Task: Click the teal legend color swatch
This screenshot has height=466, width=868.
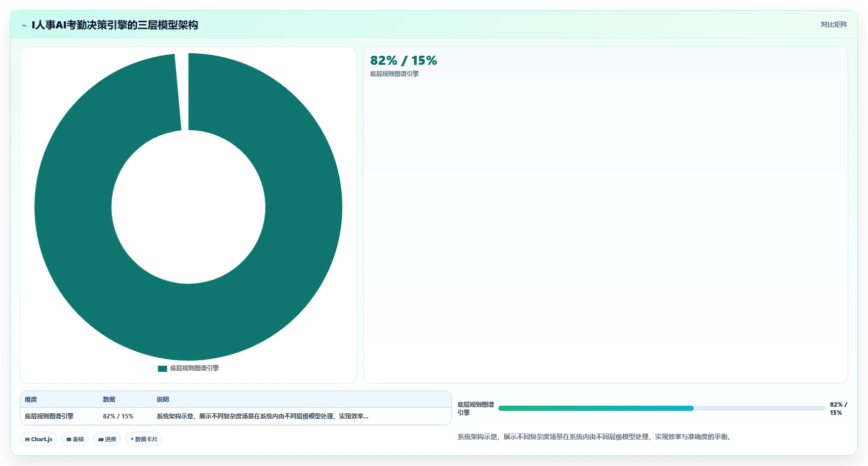Action: (163, 369)
